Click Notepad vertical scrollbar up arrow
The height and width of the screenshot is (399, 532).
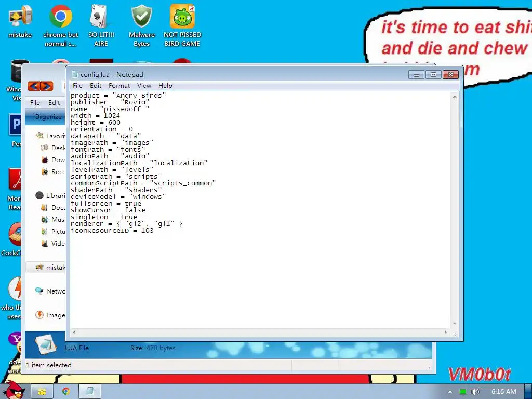[x=455, y=97]
